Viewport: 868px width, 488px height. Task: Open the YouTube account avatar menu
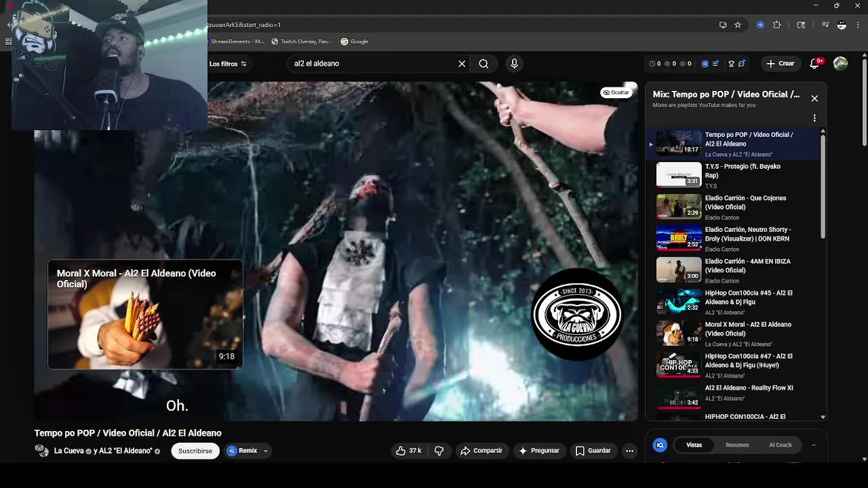point(840,64)
